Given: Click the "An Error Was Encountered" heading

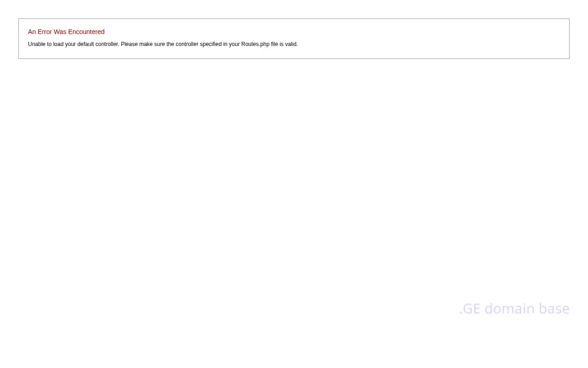Looking at the screenshot, I should point(66,32).
